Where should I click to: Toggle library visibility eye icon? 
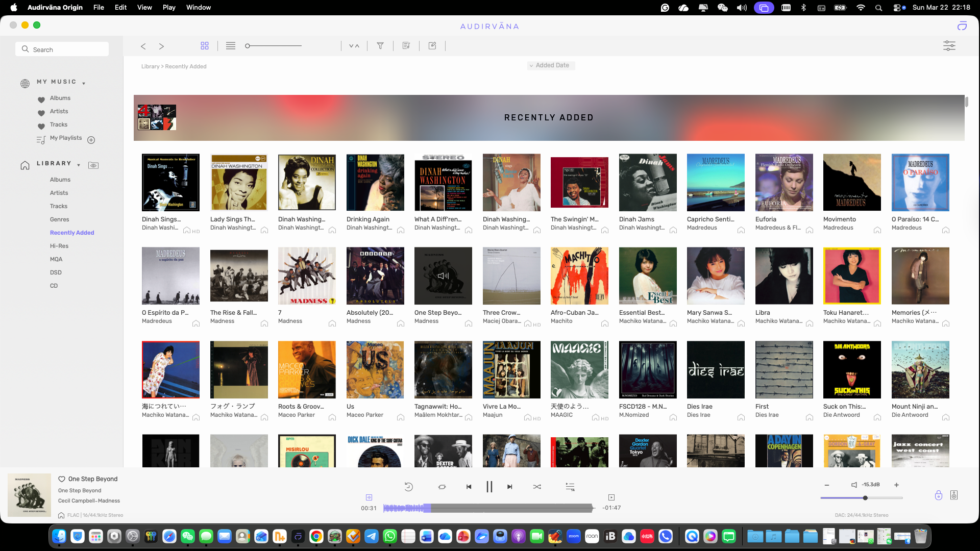pyautogui.click(x=93, y=165)
